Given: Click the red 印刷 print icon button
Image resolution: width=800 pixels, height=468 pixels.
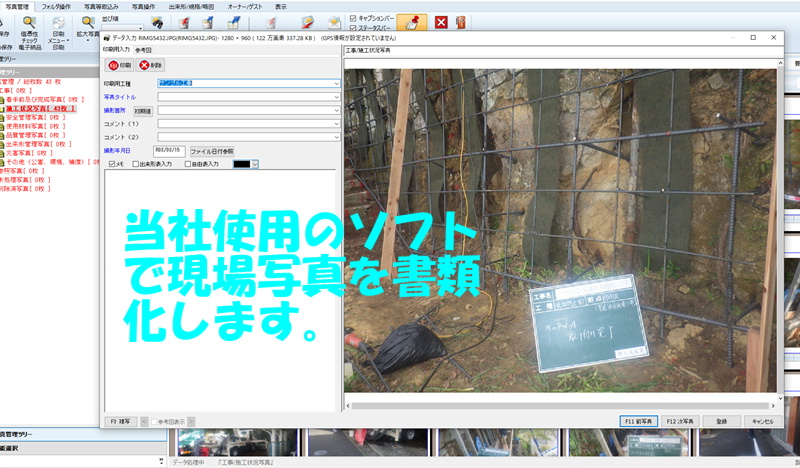Looking at the screenshot, I should coord(121,65).
